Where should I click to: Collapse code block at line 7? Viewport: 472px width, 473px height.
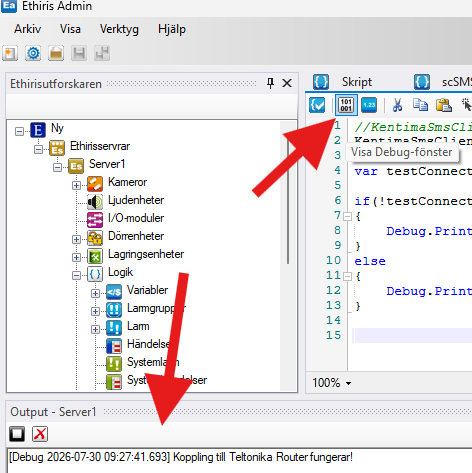(x=347, y=217)
